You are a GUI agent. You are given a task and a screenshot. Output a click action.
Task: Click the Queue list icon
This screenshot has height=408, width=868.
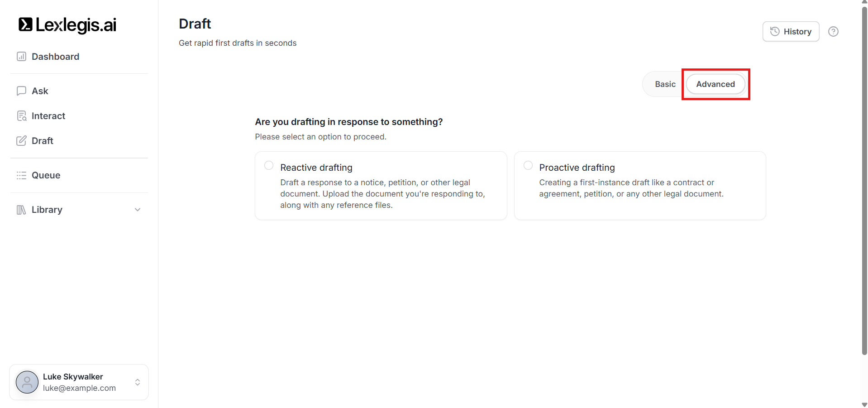[x=21, y=175]
